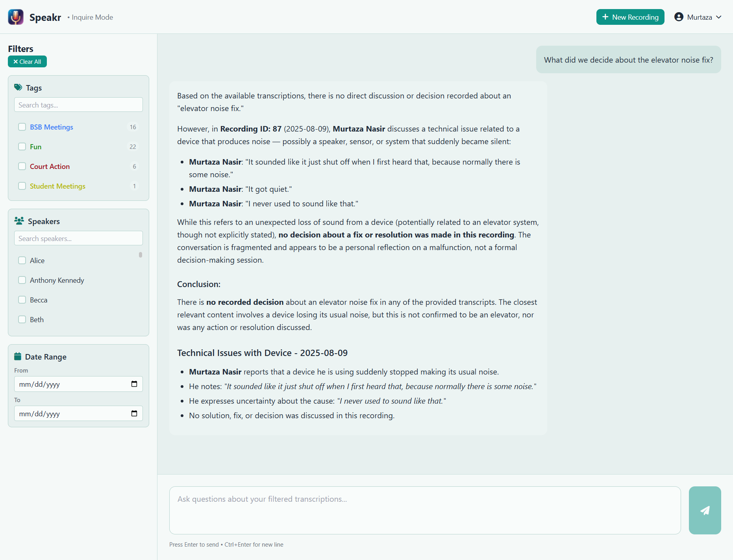Click the user question message bubble
This screenshot has width=733, height=560.
coord(628,59)
